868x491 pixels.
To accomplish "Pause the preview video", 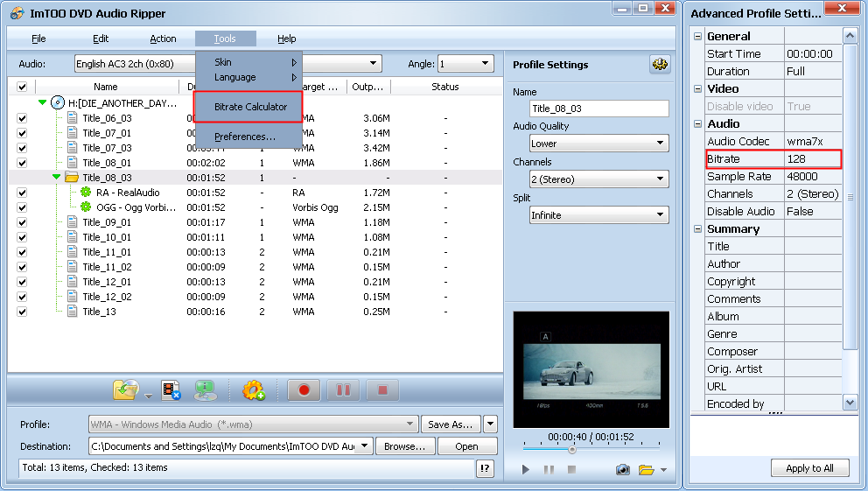I will coord(549,469).
